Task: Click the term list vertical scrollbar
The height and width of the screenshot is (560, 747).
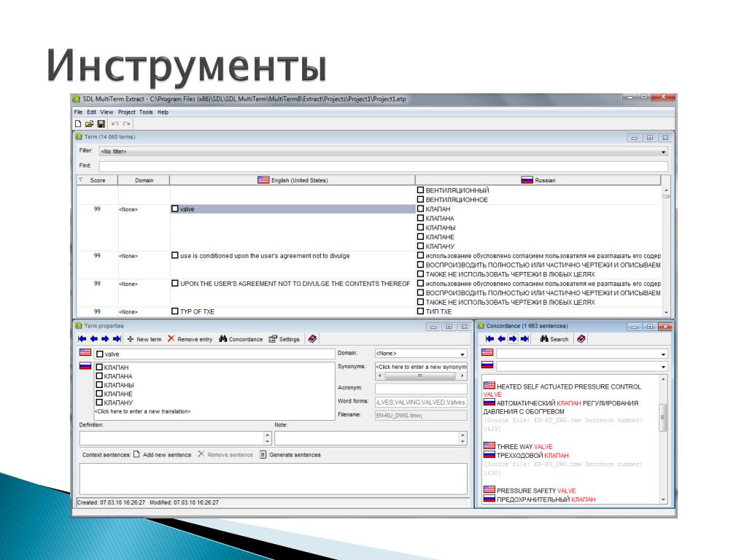Action: click(x=666, y=251)
